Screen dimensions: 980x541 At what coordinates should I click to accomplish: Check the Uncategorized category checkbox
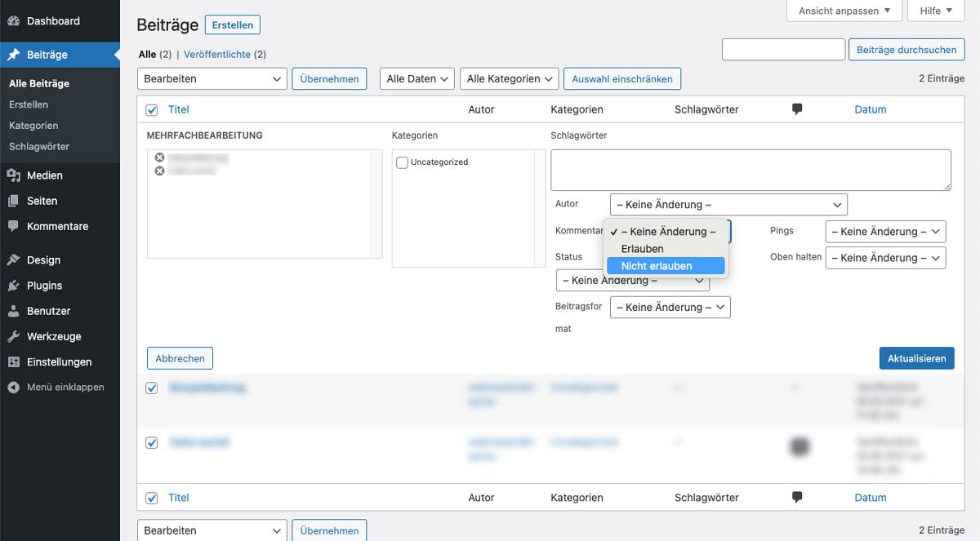point(401,162)
